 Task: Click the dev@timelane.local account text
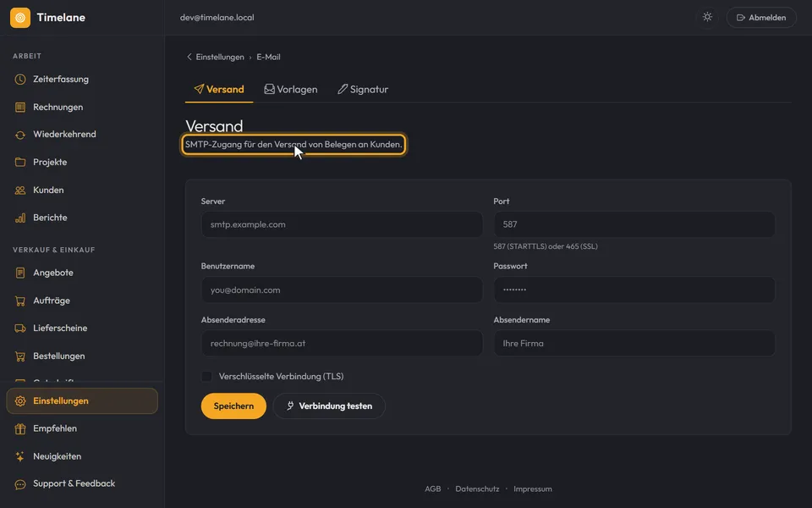point(217,18)
